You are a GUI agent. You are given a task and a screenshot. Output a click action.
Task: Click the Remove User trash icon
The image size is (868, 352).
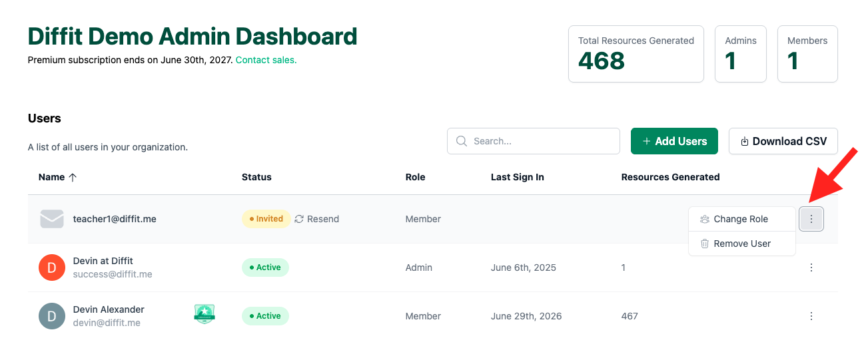(x=705, y=244)
